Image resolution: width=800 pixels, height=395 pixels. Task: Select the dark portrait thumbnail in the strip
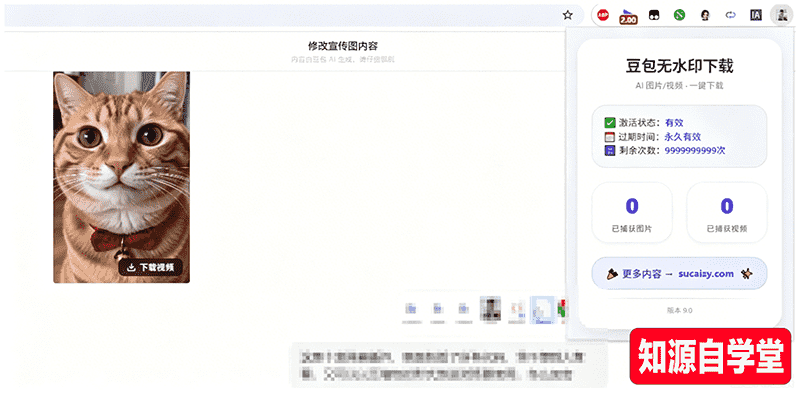coord(490,309)
